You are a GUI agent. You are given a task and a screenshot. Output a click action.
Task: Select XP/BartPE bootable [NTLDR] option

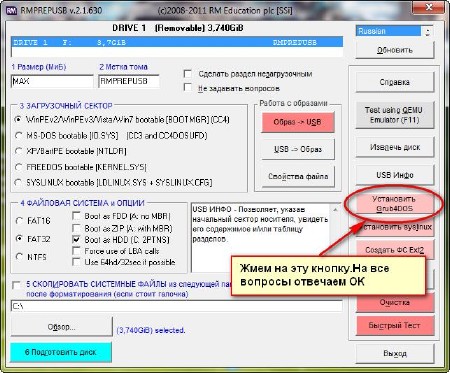(19, 151)
